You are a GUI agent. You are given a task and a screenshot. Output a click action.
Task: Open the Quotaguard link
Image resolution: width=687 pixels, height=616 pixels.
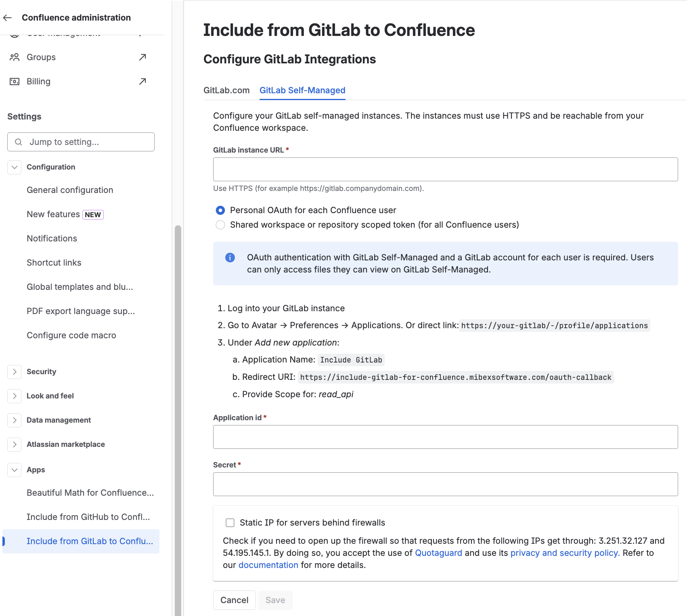(x=438, y=553)
